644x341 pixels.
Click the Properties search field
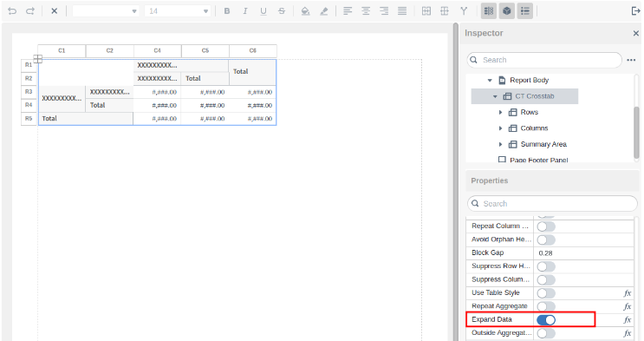point(552,204)
